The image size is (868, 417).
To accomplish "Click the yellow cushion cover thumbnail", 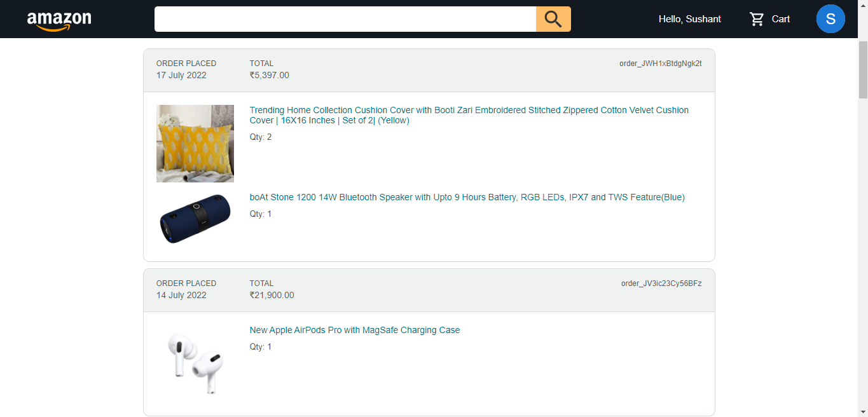I will [x=195, y=144].
